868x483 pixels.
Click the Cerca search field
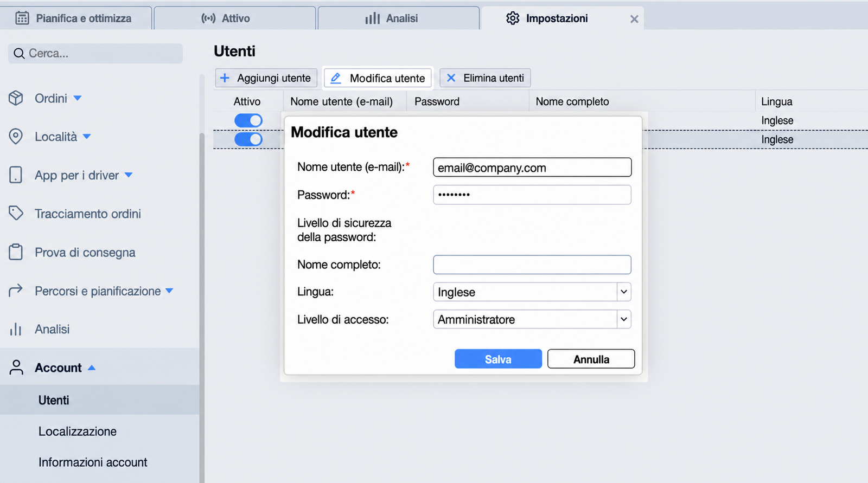pyautogui.click(x=95, y=53)
